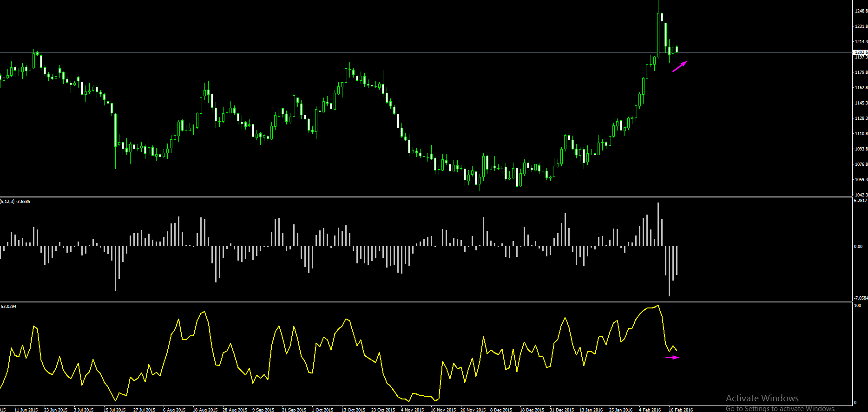
Task: Click the 1214.3 price axis label
Action: (x=861, y=42)
